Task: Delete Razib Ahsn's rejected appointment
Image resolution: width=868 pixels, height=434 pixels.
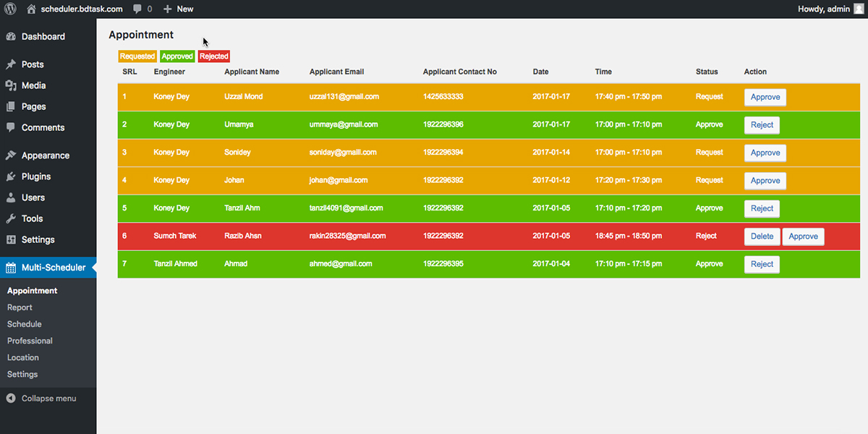Action: 762,237
